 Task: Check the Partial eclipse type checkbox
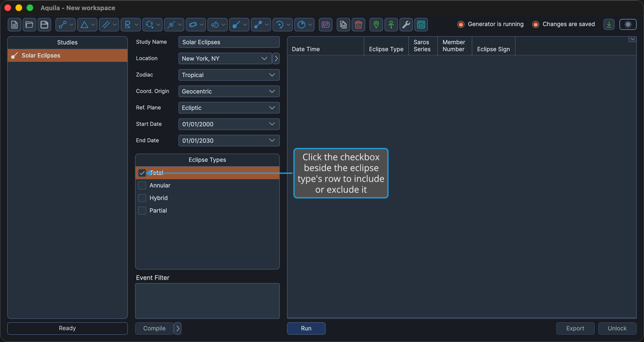[x=142, y=211]
